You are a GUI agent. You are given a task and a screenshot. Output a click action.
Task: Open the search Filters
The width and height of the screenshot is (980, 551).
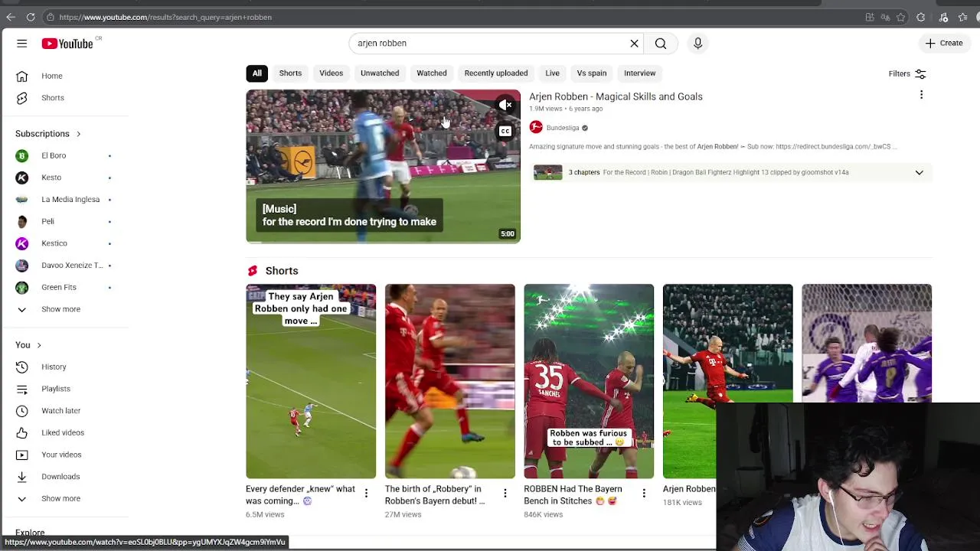tap(907, 73)
